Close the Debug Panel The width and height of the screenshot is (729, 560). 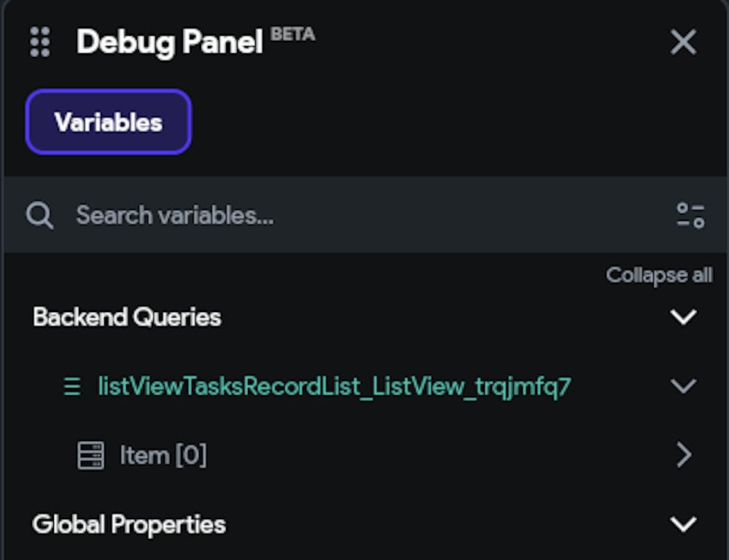point(683,42)
